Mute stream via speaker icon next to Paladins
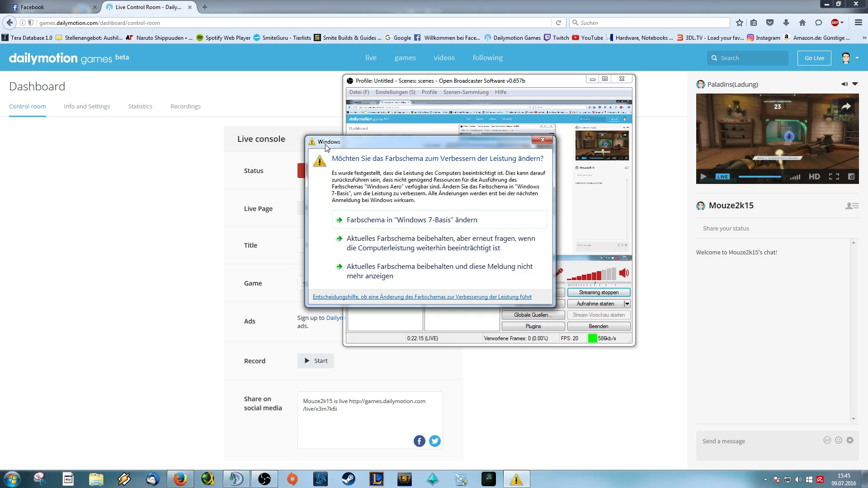Image resolution: width=868 pixels, height=488 pixels. click(844, 84)
